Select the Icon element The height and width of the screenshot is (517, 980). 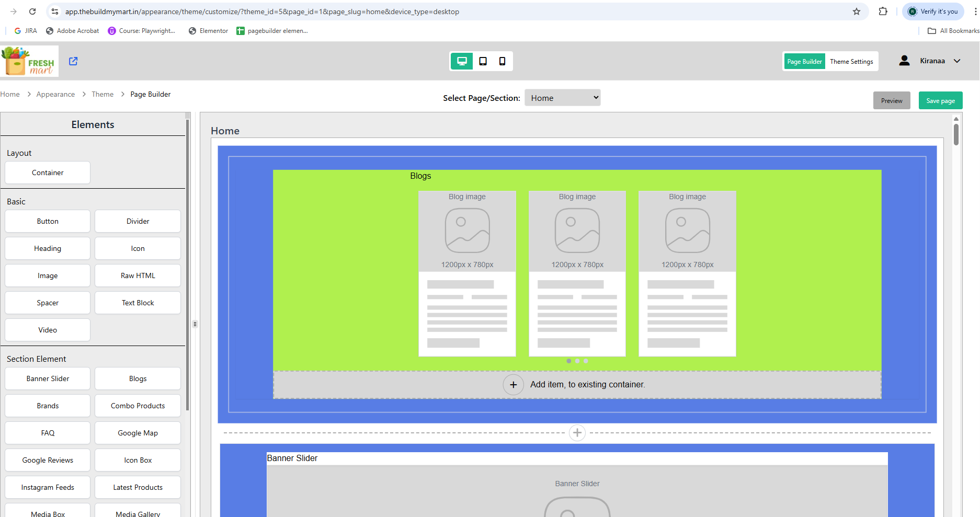pyautogui.click(x=138, y=248)
